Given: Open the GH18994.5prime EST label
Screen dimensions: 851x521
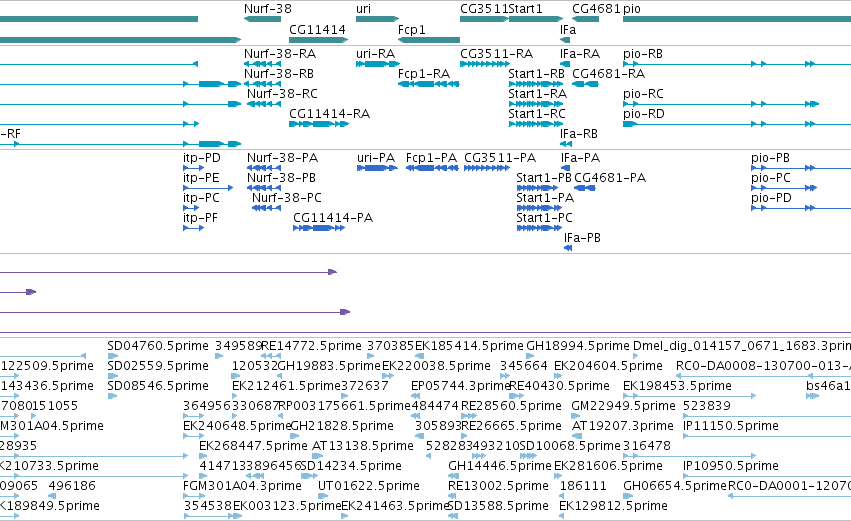Looking at the screenshot, I should (578, 346).
